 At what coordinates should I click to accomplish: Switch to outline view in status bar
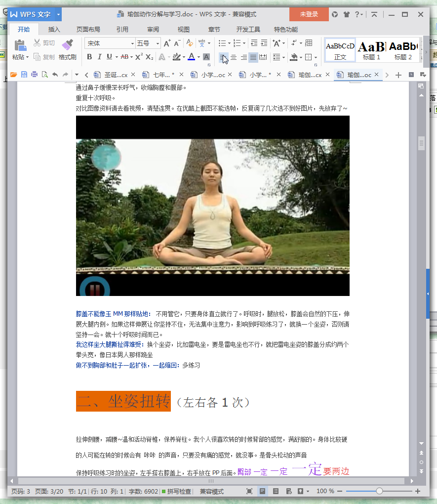[x=276, y=491]
